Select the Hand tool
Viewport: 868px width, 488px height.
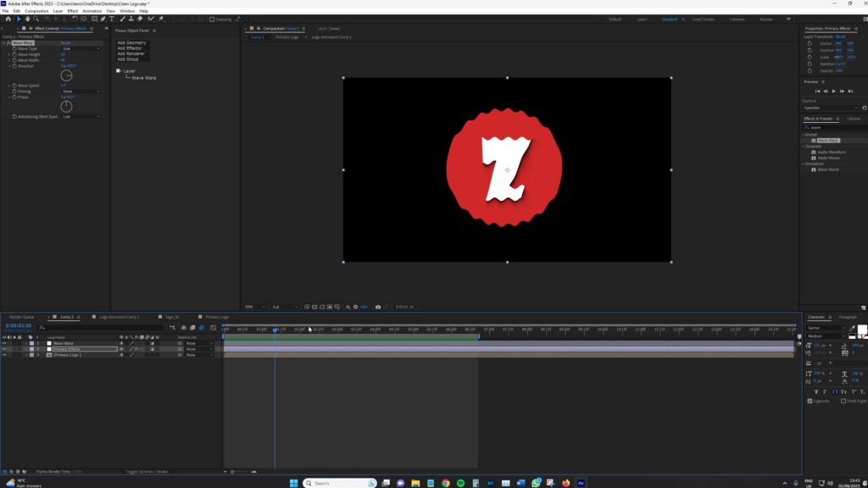27,19
